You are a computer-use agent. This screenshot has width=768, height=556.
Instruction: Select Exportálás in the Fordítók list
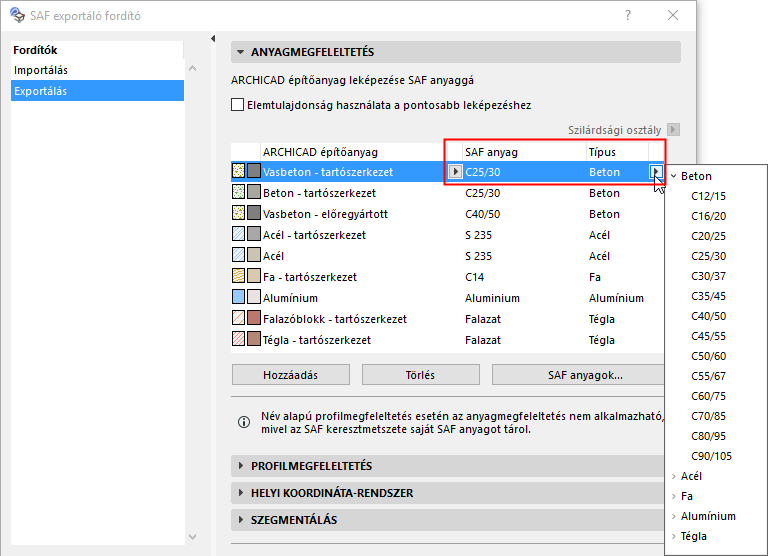coord(97,91)
